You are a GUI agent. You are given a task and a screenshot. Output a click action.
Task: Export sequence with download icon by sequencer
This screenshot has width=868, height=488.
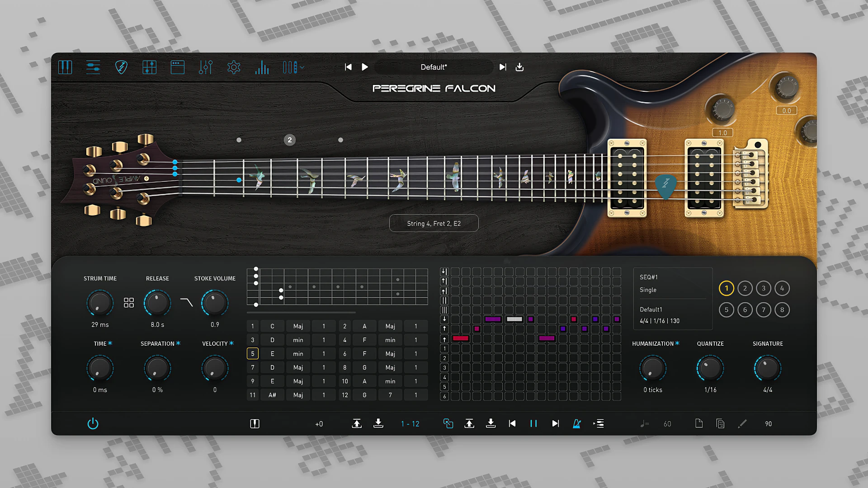point(491,423)
